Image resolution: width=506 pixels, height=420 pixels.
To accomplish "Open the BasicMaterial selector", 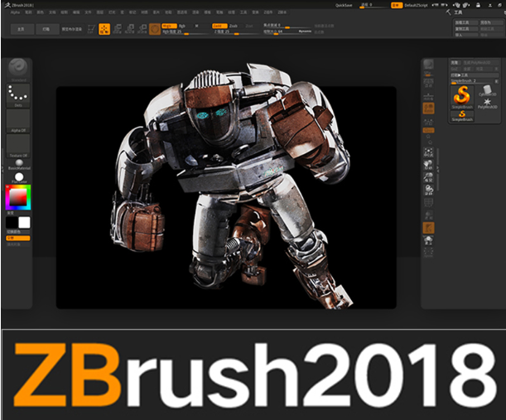I will tap(19, 164).
